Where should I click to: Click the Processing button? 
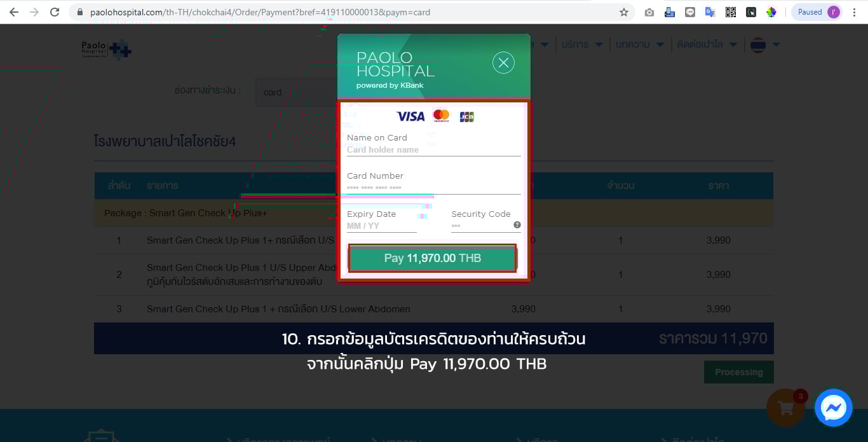pos(738,372)
